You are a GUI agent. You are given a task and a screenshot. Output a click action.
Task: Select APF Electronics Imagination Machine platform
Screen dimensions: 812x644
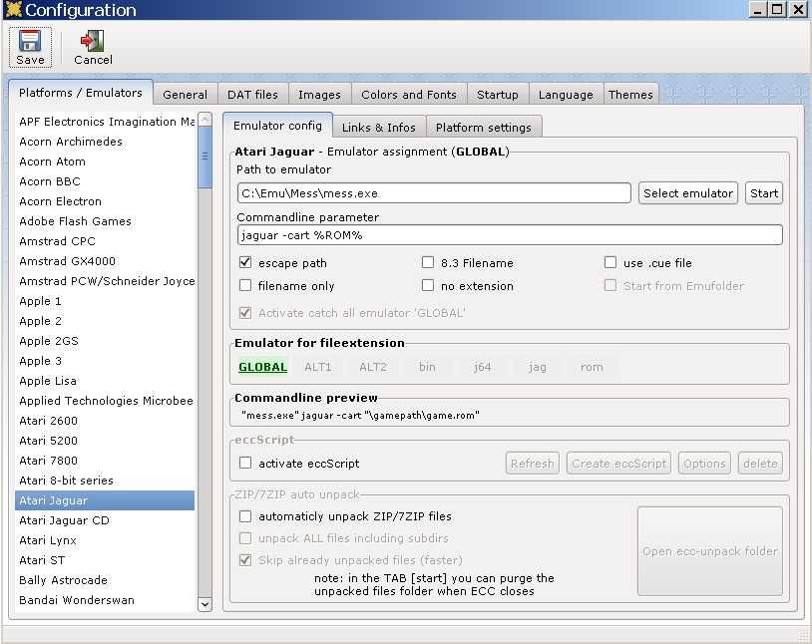(x=105, y=122)
